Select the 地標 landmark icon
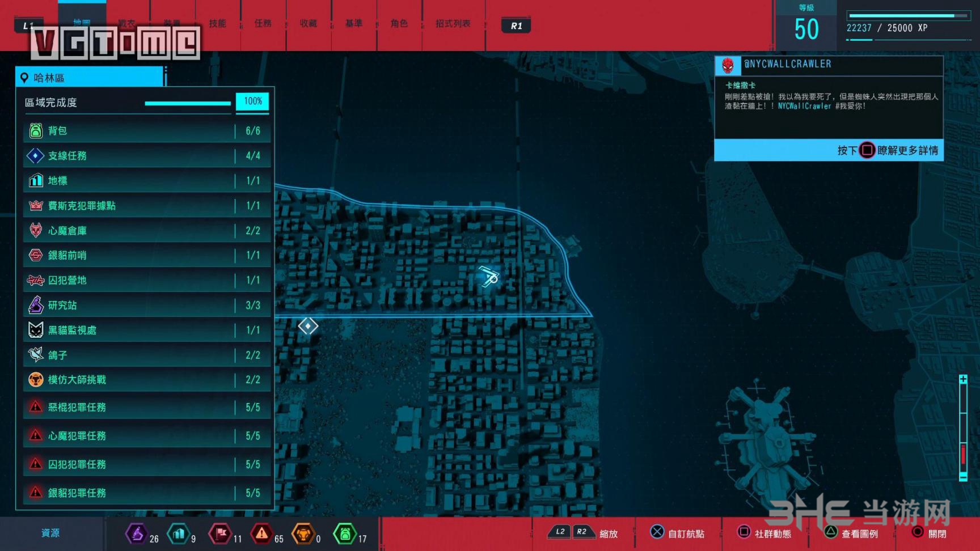 coord(36,180)
